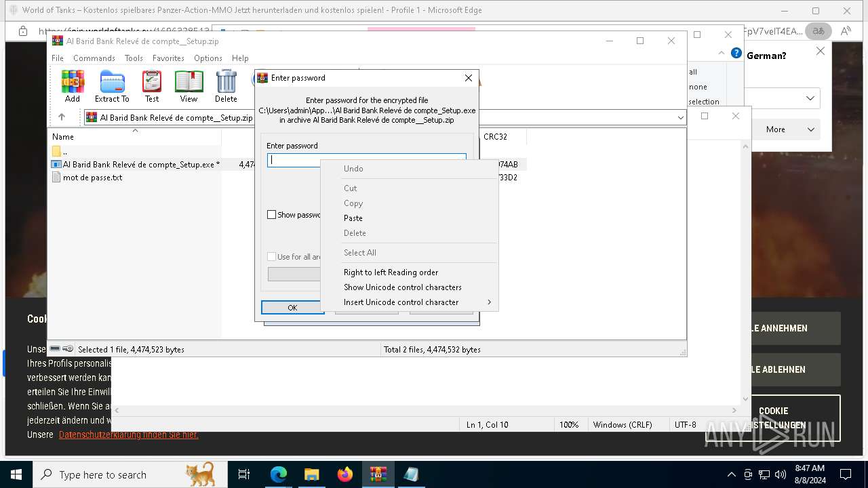Switch to WinRAR in the taskbar
868x488 pixels.
378,474
